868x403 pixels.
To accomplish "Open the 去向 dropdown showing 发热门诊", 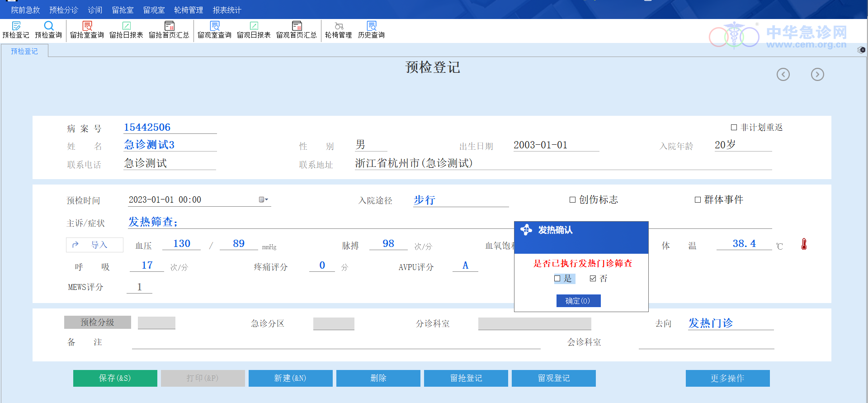I will 730,323.
